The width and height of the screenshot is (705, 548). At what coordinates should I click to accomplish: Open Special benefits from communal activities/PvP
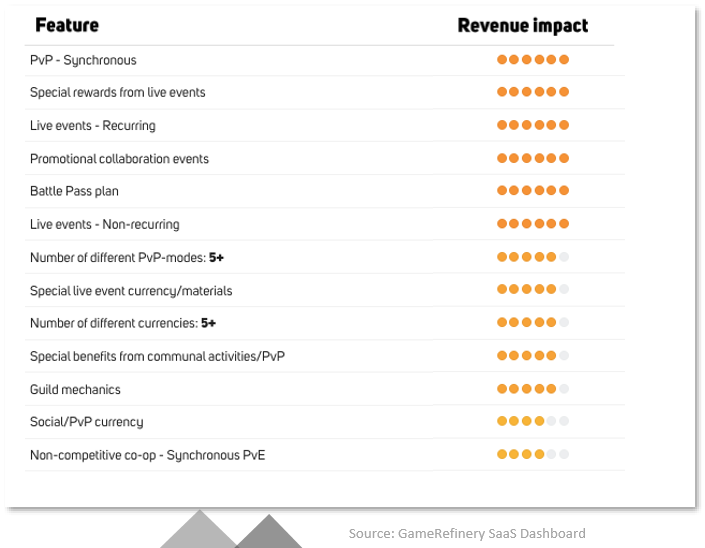157,356
